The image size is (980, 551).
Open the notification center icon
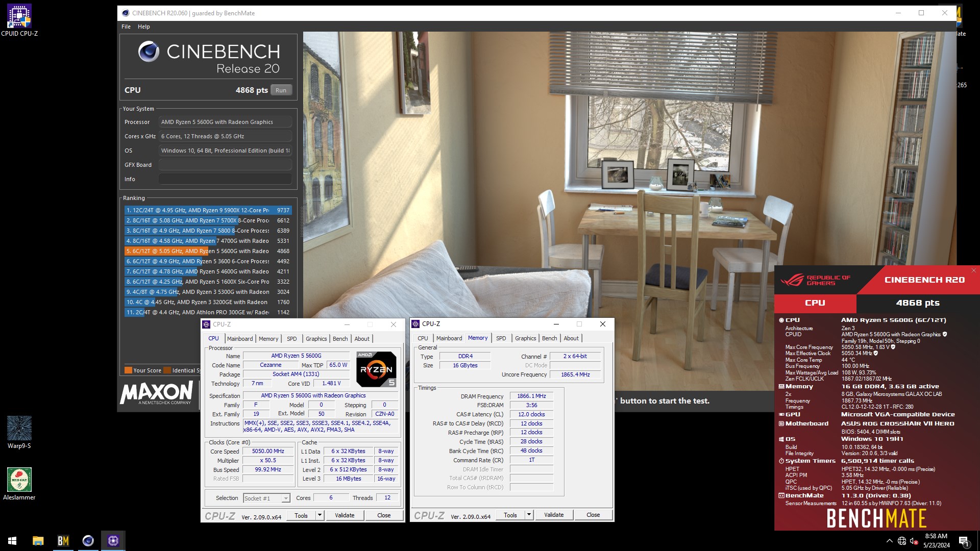[x=964, y=541]
